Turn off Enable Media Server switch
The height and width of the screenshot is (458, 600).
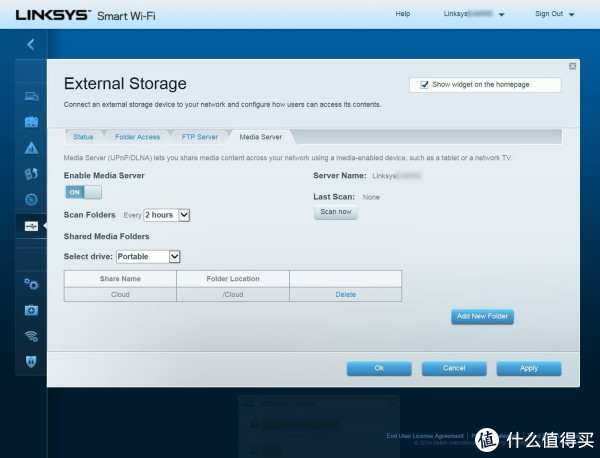click(83, 192)
